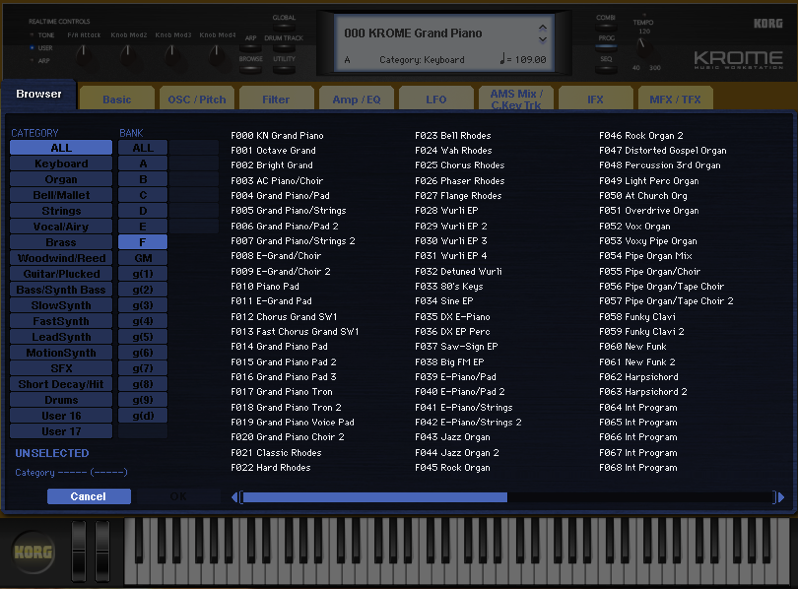Click the KORG logo by the keyboard
Screen dimensions: 798x589
33,552
